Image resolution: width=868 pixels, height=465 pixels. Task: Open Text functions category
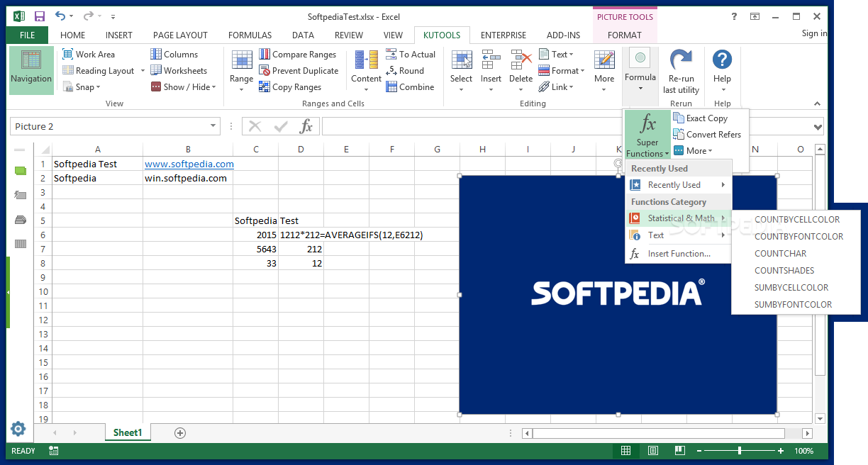[678, 235]
